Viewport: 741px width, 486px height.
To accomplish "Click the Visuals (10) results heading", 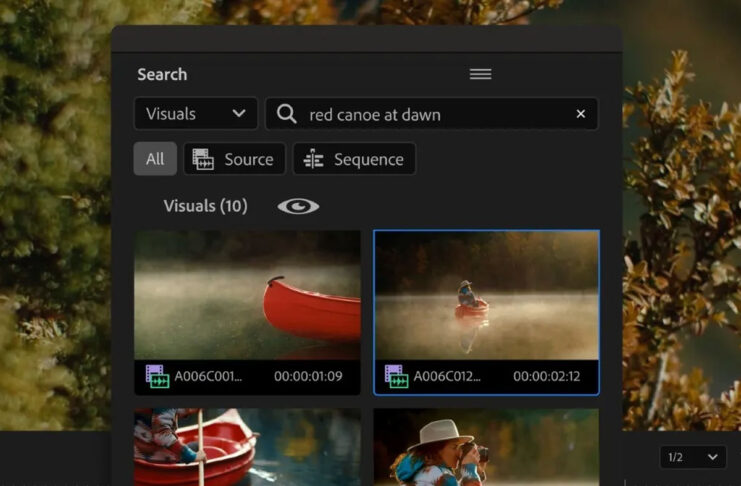I will click(206, 206).
